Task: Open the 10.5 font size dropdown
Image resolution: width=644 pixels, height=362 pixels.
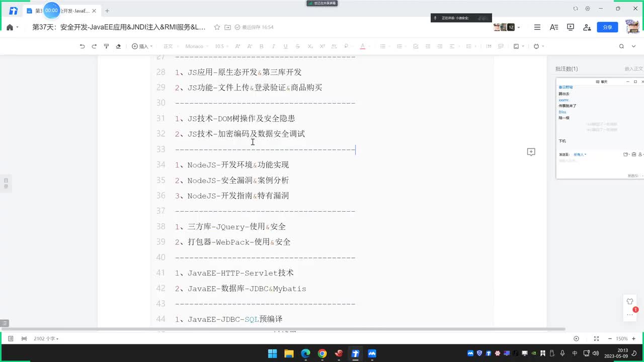Action: pos(221,46)
